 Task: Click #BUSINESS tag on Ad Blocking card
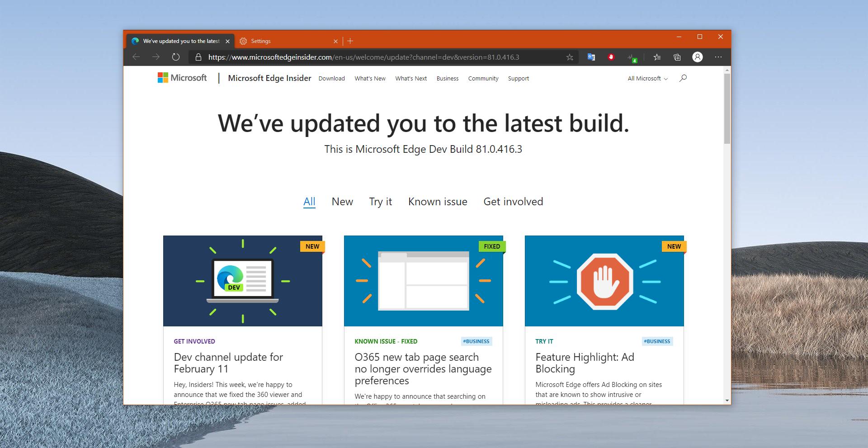coord(657,341)
